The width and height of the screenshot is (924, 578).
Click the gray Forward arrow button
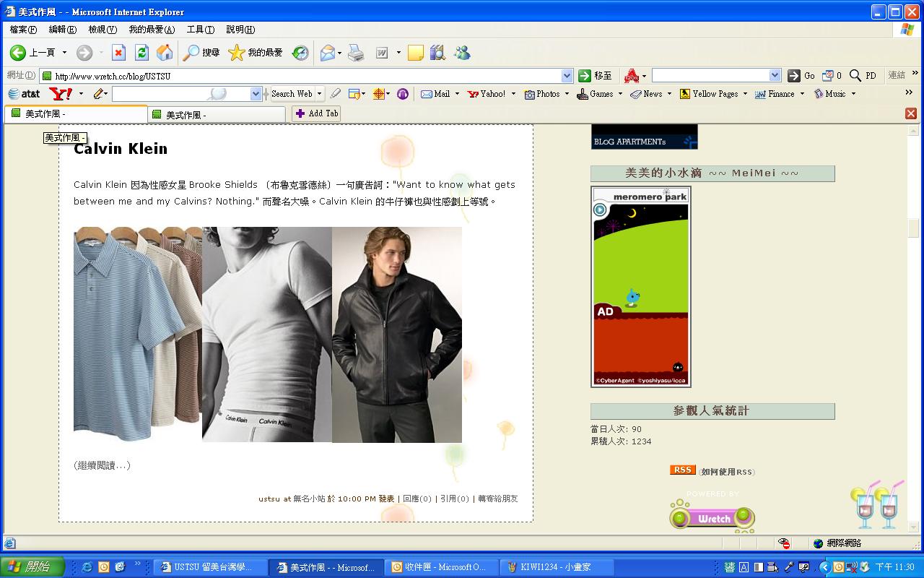[x=84, y=53]
